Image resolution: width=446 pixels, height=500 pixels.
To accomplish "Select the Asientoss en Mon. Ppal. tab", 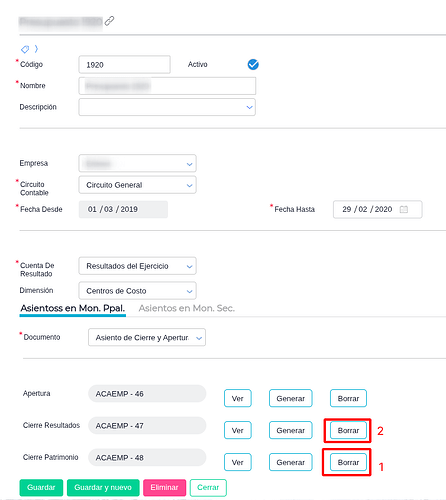I will point(73,308).
